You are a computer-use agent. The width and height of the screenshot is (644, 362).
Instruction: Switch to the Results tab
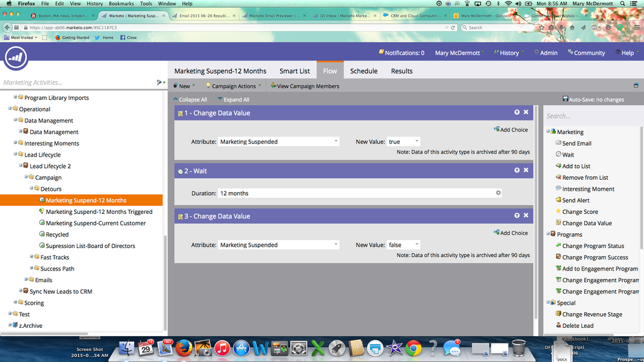click(x=402, y=71)
